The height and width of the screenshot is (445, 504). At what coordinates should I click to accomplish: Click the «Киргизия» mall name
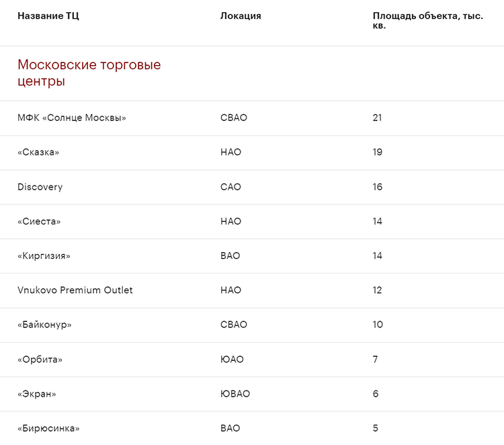[x=44, y=256]
